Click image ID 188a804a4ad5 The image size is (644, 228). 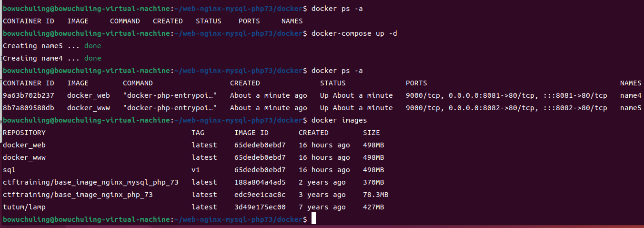(x=260, y=182)
